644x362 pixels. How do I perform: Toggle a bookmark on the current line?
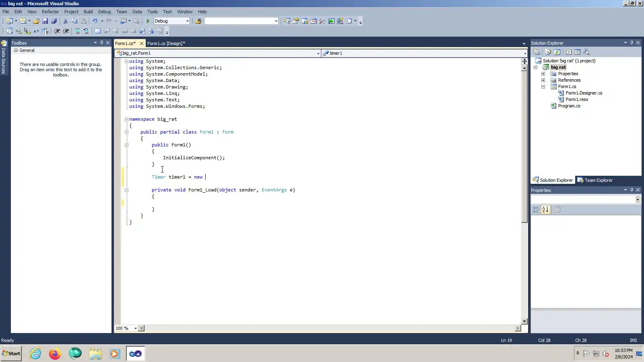pyautogui.click(x=98, y=31)
